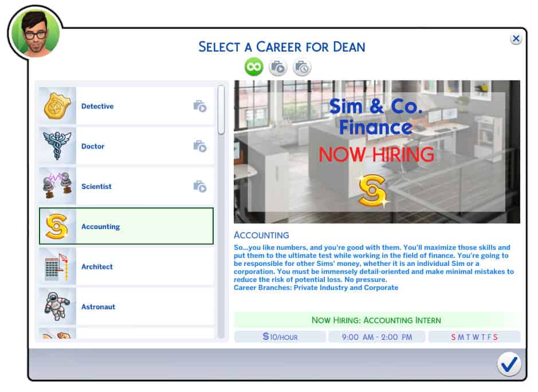Click the active career badge beside Scientist

pos(199,186)
